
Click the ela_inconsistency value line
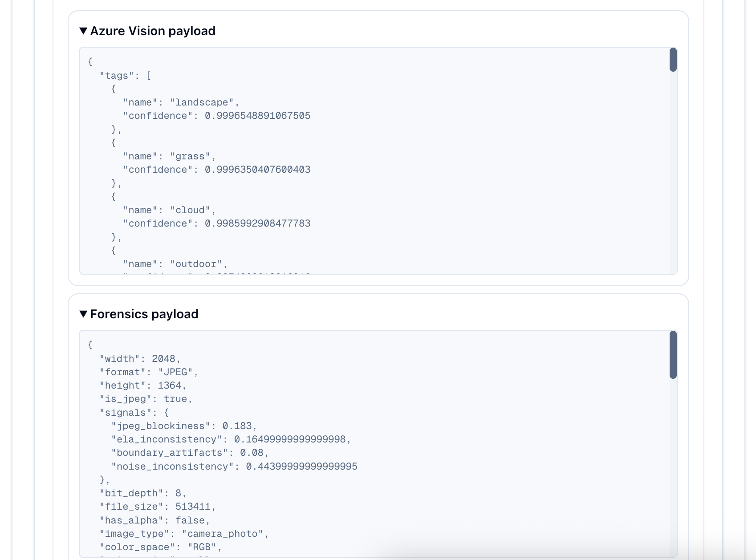pos(232,439)
